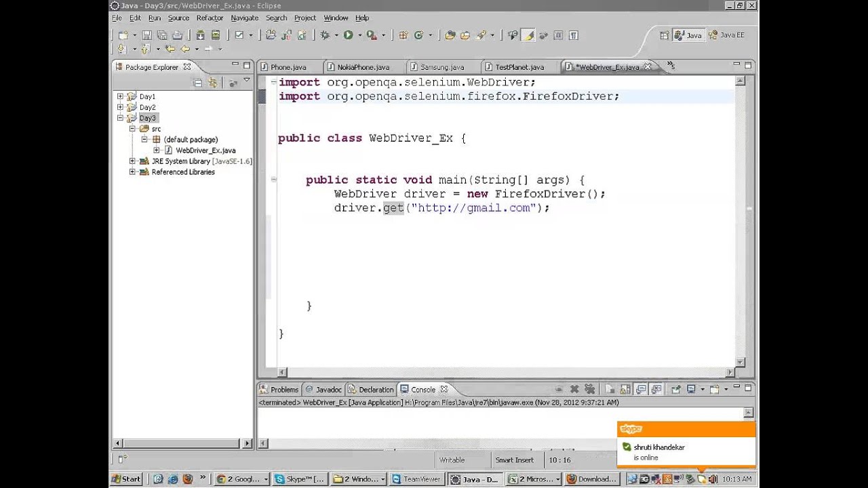This screenshot has height=488, width=868.
Task: Open the Problems view tab
Action: (279, 389)
